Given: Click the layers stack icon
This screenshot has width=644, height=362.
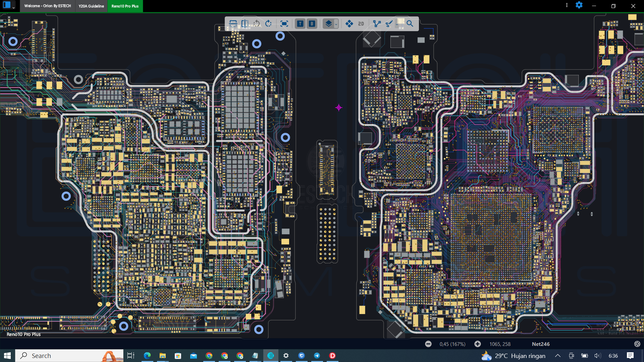Looking at the screenshot, I should click(x=328, y=24).
